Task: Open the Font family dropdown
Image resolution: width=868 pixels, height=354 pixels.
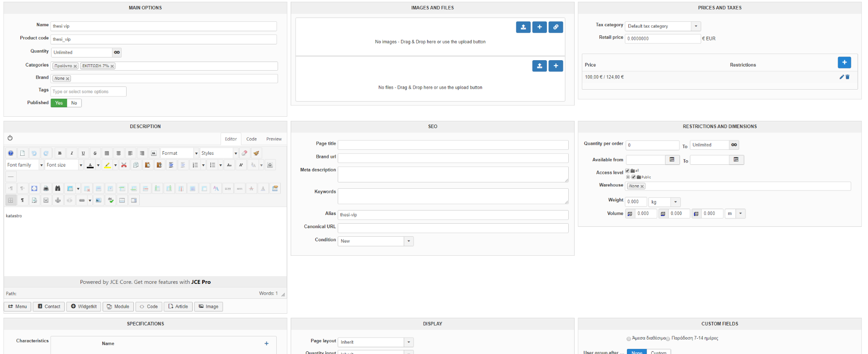Action: (x=25, y=165)
